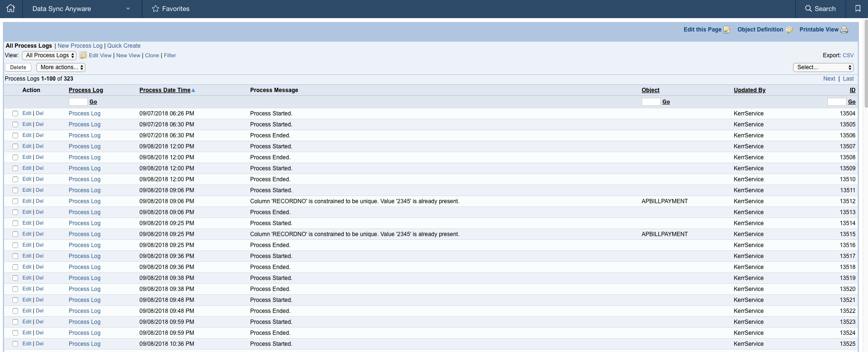The height and width of the screenshot is (352, 868).
Task: Select the checkbox for record 13512
Action: pyautogui.click(x=15, y=201)
